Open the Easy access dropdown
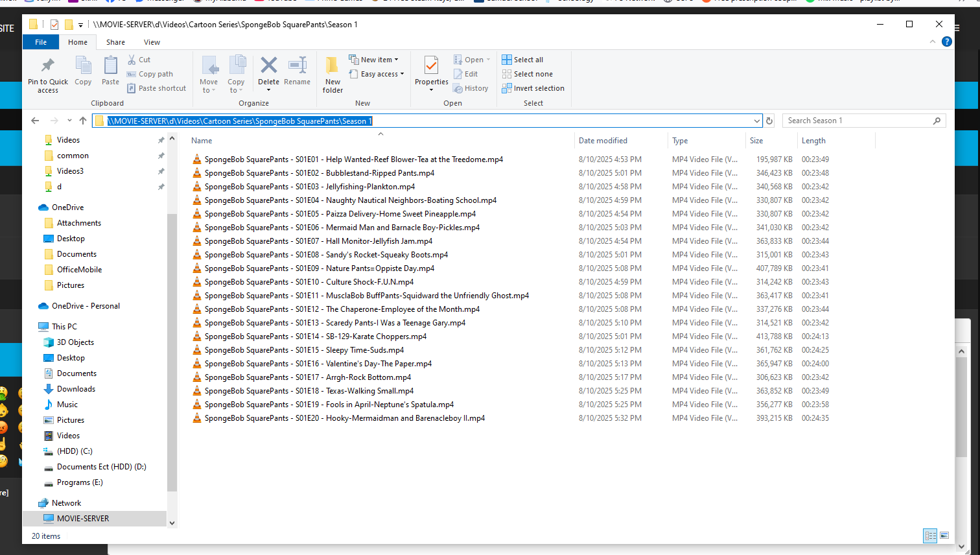Screen dimensions: 980x555 377,74
